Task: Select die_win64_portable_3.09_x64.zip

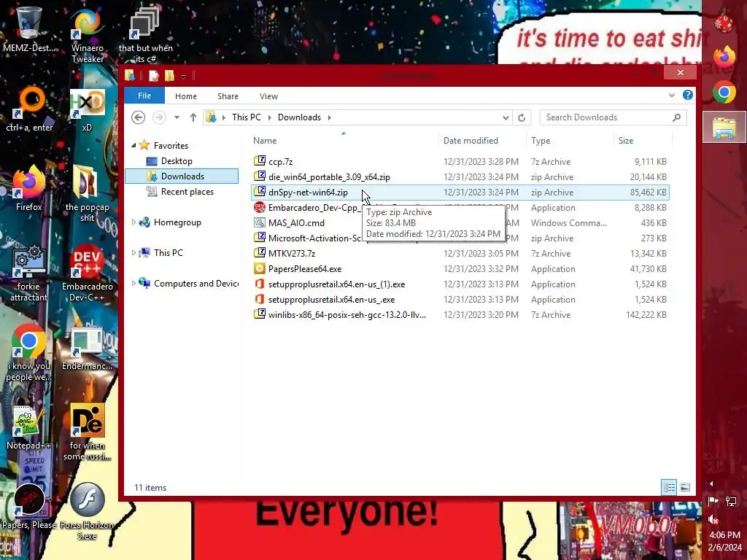Action: click(x=460, y=176)
